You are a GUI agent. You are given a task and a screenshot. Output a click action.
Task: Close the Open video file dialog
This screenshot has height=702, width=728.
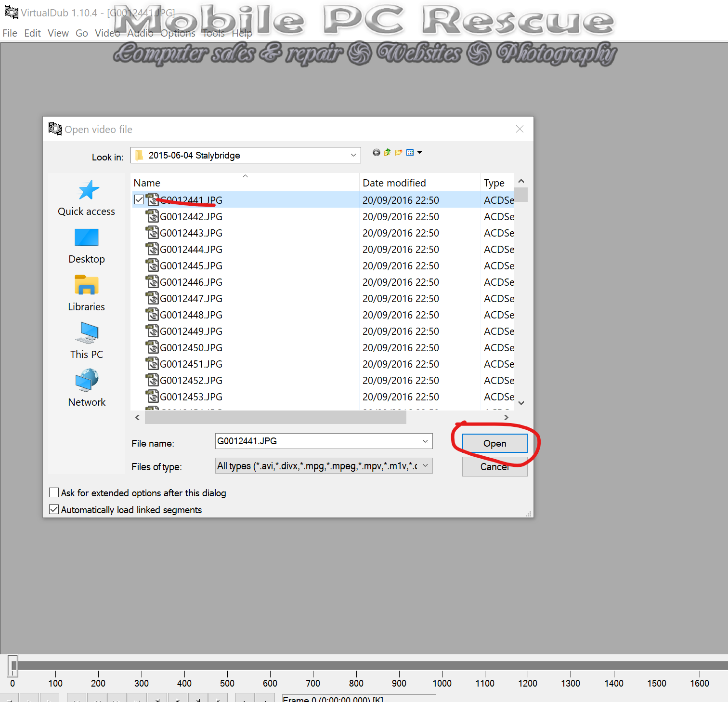520,129
